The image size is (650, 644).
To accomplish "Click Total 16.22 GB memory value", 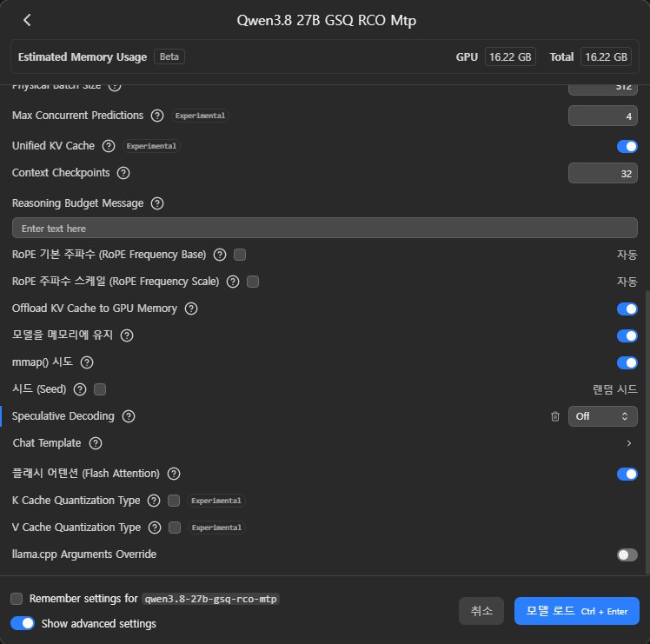I will click(x=606, y=56).
